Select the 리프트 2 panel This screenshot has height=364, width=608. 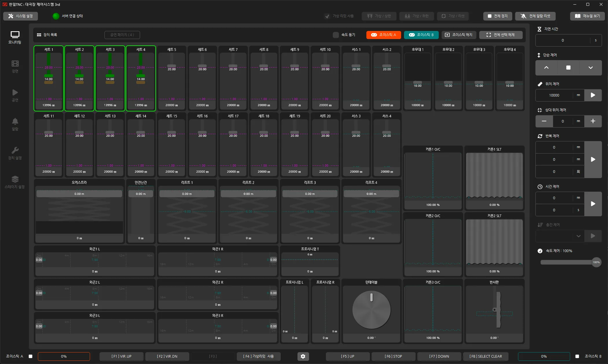tap(248, 211)
